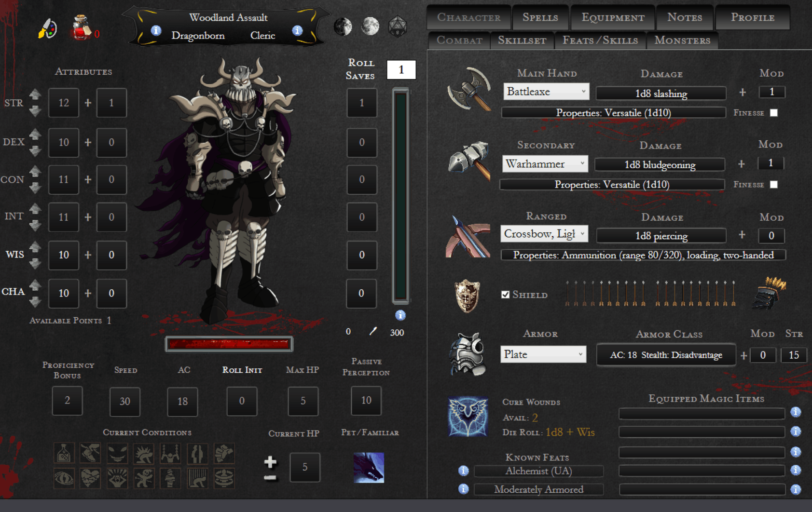Click the red health bar under the character
812x512 pixels.
(x=229, y=344)
